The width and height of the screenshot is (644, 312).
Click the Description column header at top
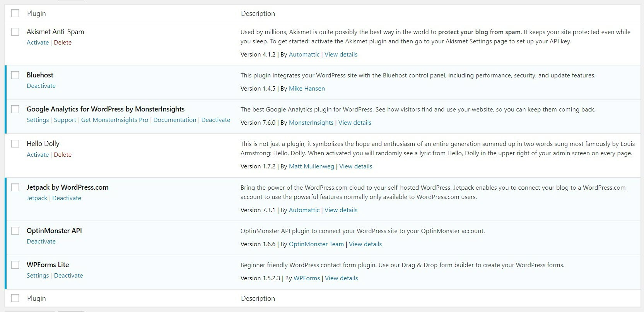(258, 14)
